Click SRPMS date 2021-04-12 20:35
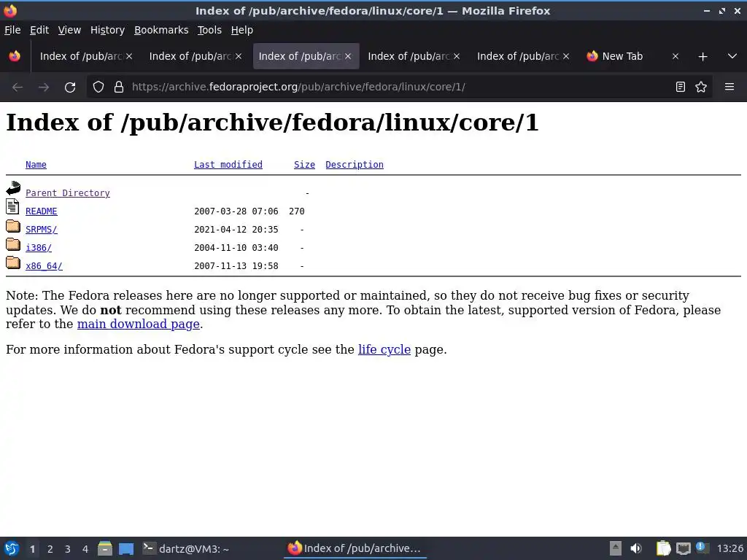 pos(236,230)
